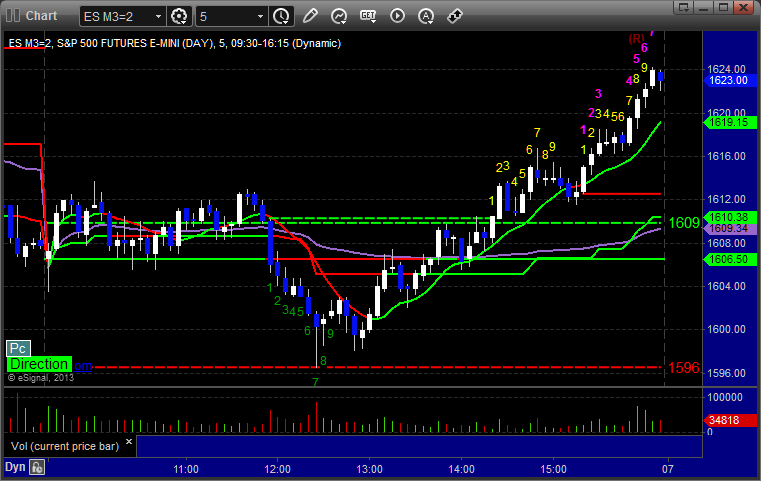761x481 pixels.
Task: Click the eSignal 2013 copyright text
Action: 41,378
